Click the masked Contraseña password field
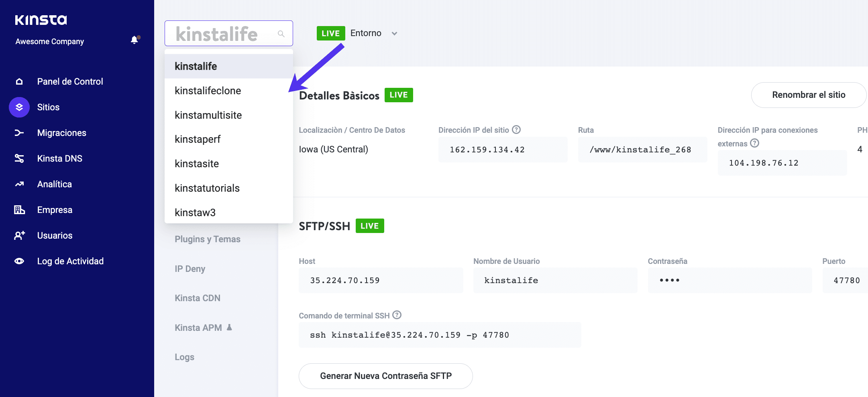Viewport: 868px width, 397px height. [x=729, y=280]
